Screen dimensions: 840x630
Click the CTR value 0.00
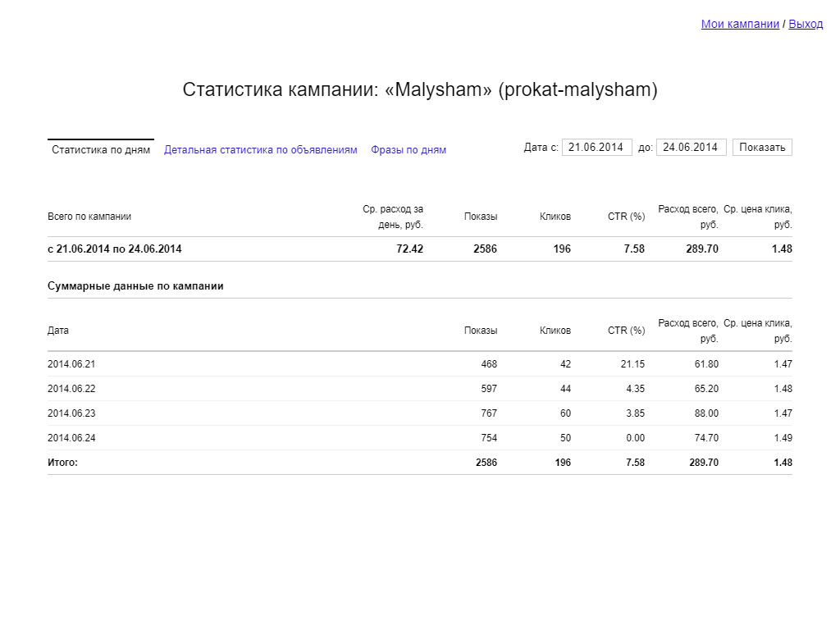coord(636,438)
